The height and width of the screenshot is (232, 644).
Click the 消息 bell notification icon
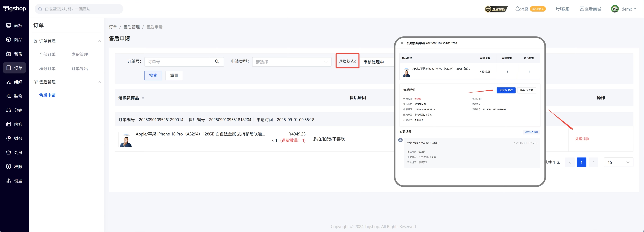[x=517, y=9]
